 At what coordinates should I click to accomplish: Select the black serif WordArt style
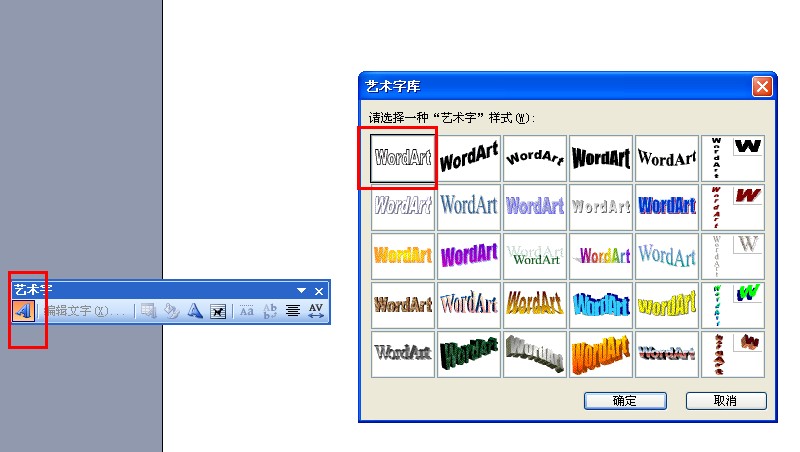[667, 159]
